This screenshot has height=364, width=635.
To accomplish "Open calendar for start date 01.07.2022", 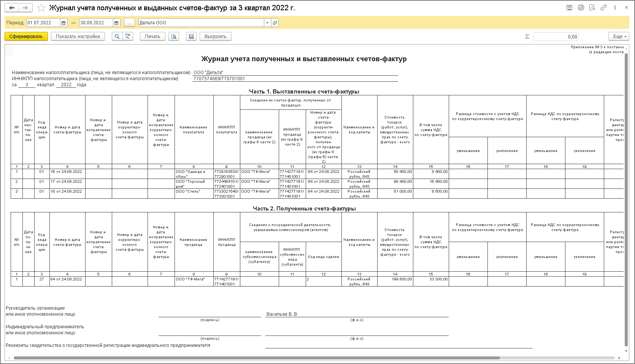I will coord(64,23).
